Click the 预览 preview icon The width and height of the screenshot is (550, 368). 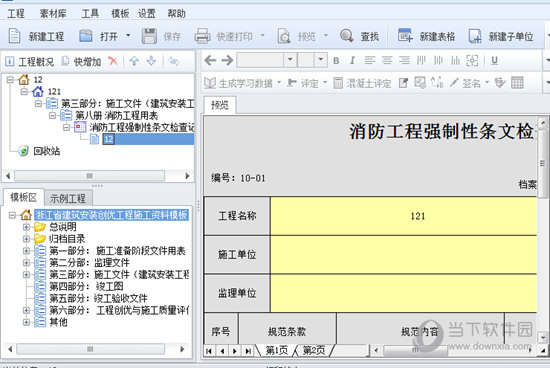(x=284, y=36)
